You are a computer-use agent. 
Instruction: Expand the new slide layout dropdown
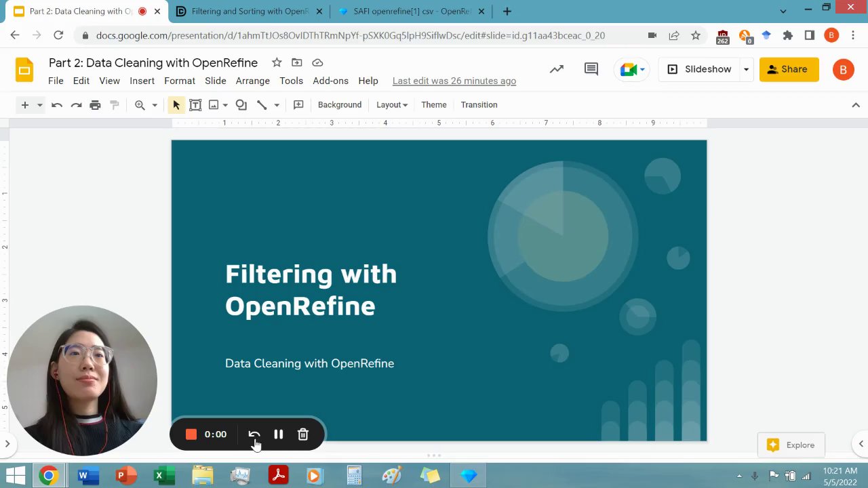pyautogui.click(x=39, y=105)
